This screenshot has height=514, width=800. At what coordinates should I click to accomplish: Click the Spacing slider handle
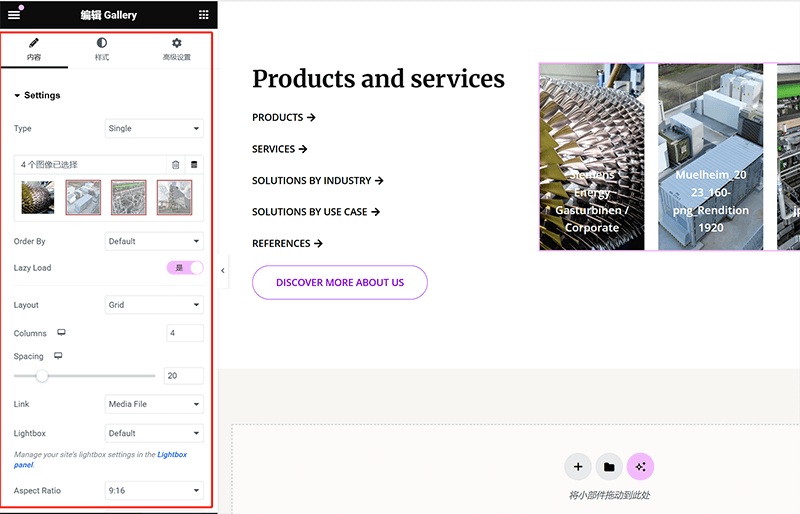42,376
